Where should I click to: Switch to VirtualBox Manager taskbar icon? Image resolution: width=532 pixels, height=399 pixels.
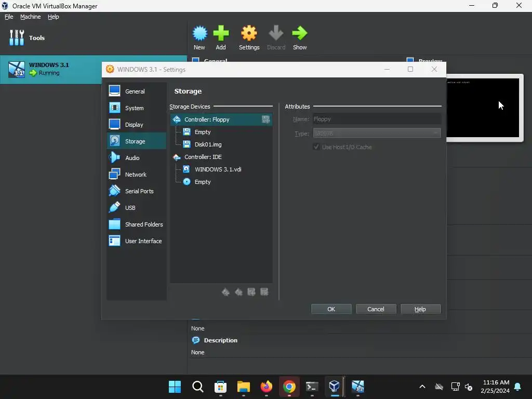click(x=335, y=387)
